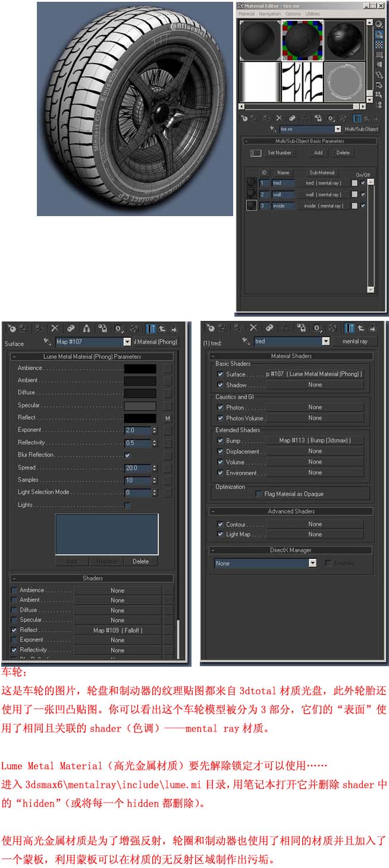Click the M map button beside Reflect
This screenshot has width=389, height=868.
168,418
